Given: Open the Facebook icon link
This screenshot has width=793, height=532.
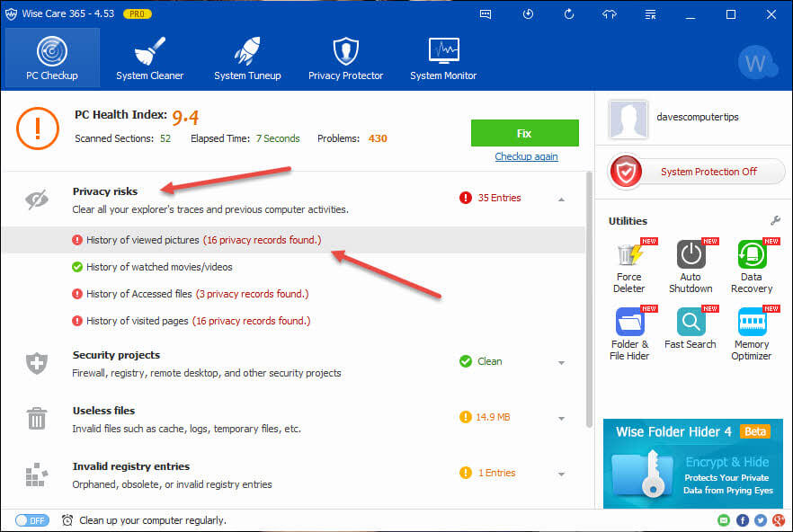Looking at the screenshot, I should 743,519.
